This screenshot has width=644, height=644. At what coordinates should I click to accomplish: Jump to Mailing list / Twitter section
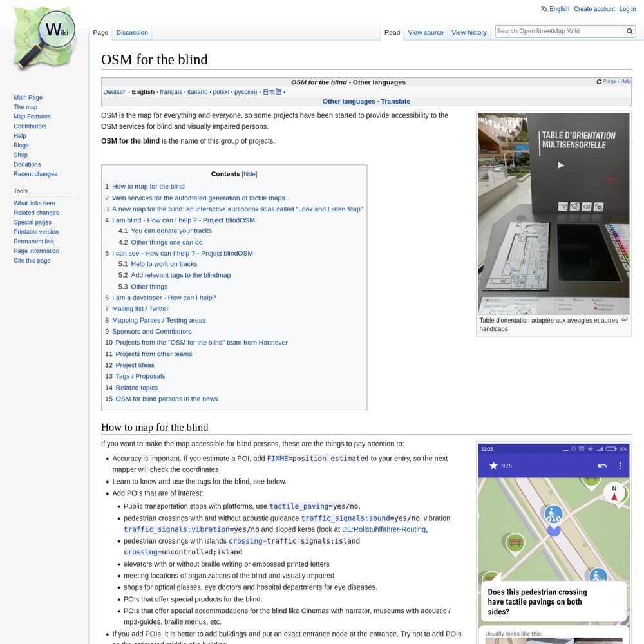point(140,309)
